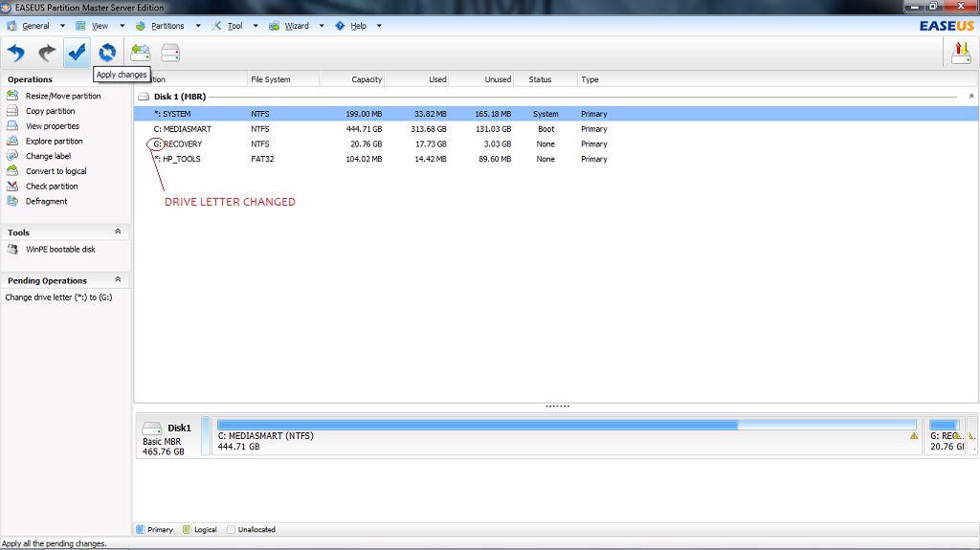Select the G: RECOVERY partition row
This screenshot has width=980, height=550.
[556, 143]
